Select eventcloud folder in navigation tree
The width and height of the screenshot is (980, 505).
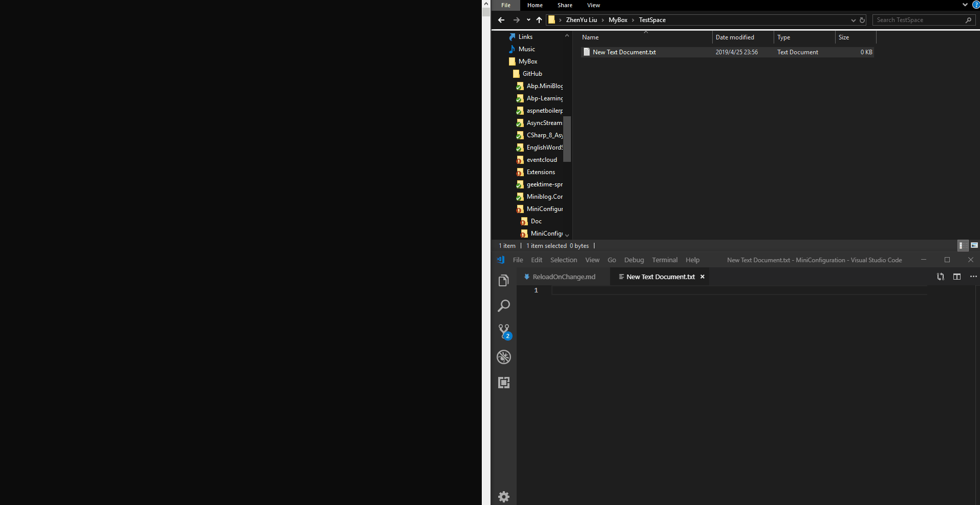tap(541, 160)
